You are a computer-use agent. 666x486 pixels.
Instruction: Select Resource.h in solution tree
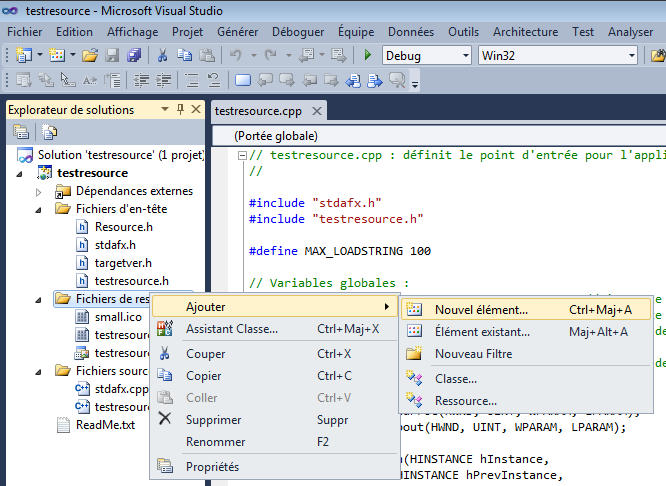click(124, 227)
